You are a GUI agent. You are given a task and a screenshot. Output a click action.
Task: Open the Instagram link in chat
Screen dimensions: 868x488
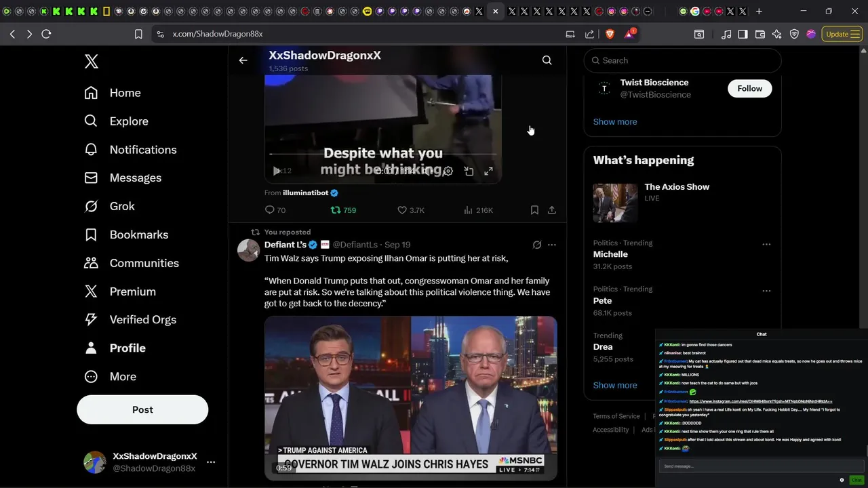click(x=760, y=401)
